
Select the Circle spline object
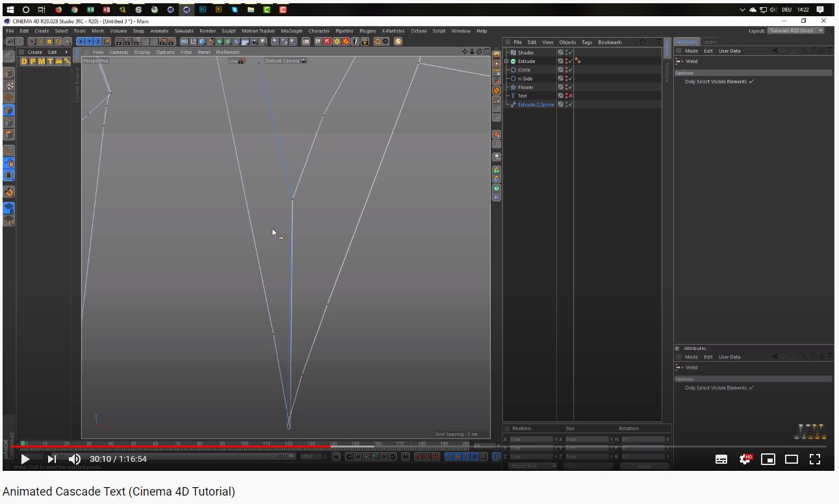click(524, 70)
